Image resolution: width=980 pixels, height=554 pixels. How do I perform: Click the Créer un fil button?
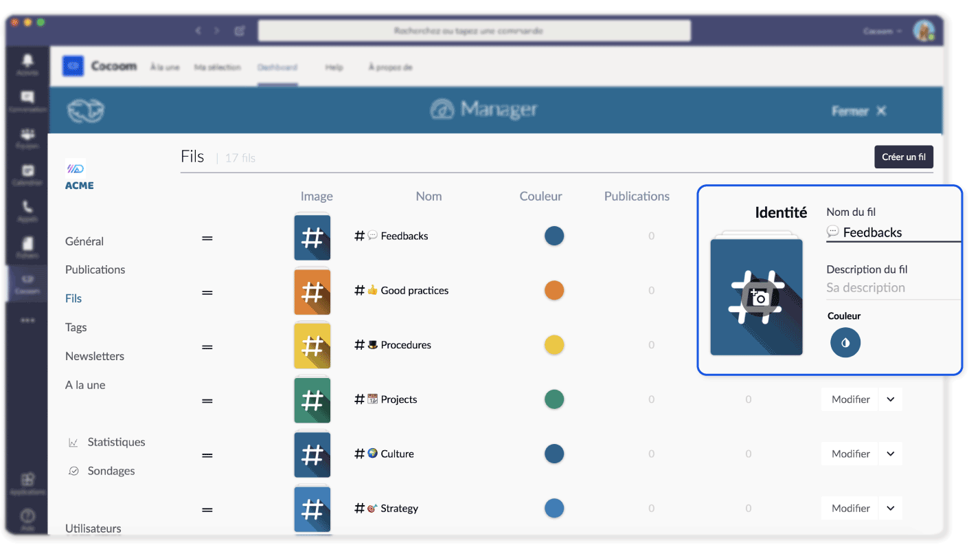903,157
